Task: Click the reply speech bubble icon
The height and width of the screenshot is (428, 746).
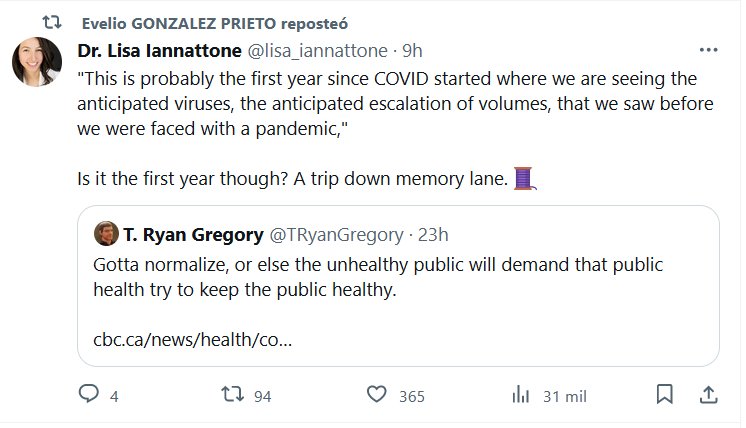Action: click(88, 395)
